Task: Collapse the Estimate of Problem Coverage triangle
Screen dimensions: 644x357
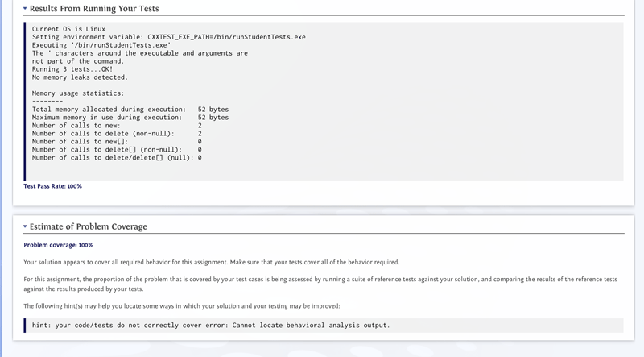Action: pyautogui.click(x=25, y=226)
